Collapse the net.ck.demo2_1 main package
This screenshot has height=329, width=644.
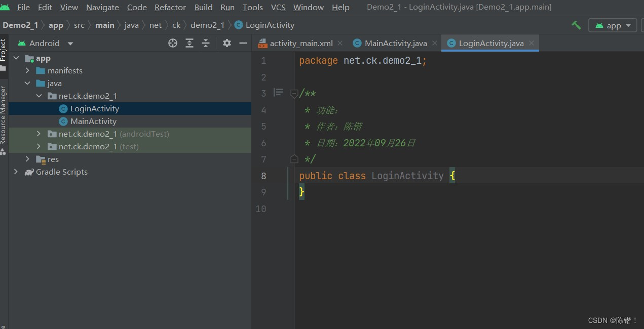coord(39,96)
